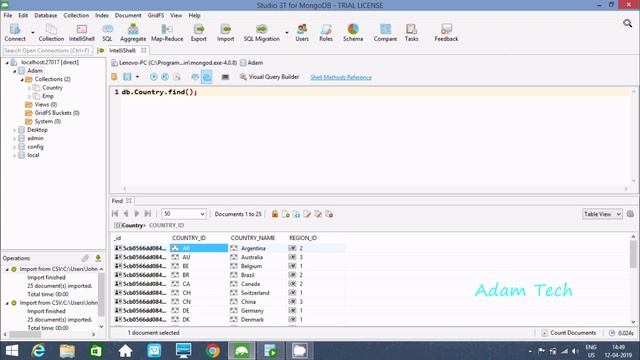Open the SQL query tool

click(x=107, y=33)
